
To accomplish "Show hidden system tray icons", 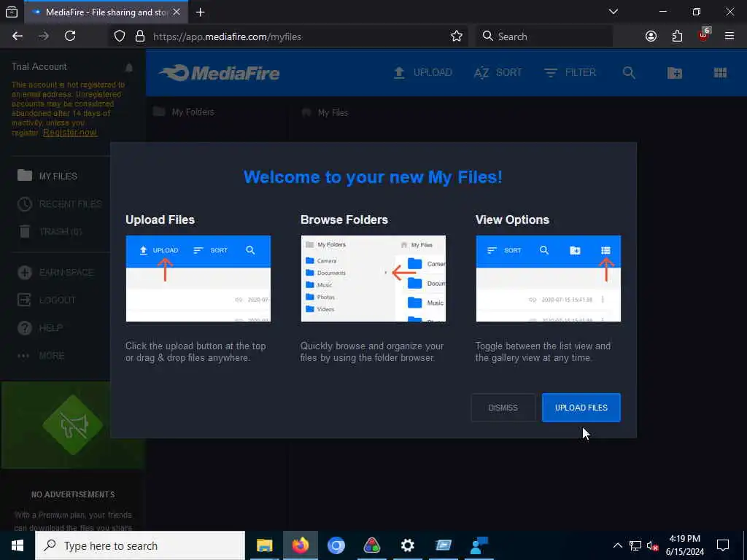I will pyautogui.click(x=617, y=545).
